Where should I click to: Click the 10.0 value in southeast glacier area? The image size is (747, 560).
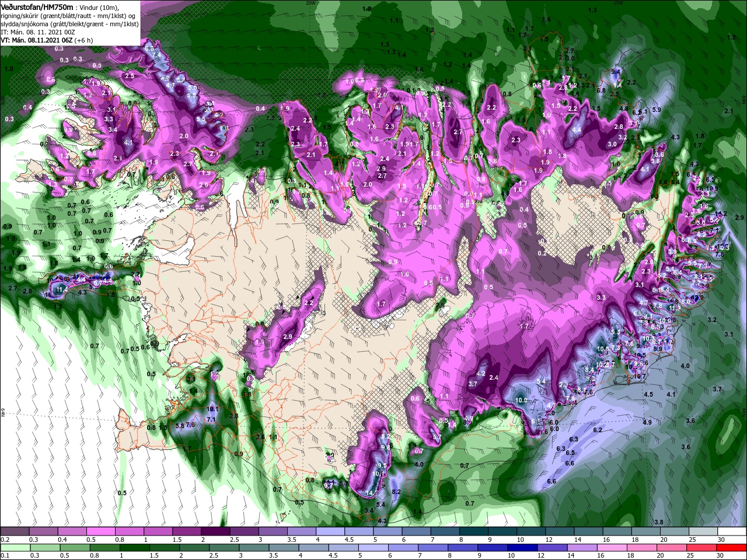(x=522, y=400)
